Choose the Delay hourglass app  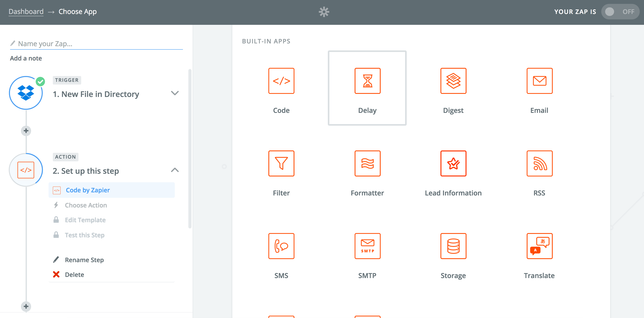(x=367, y=81)
